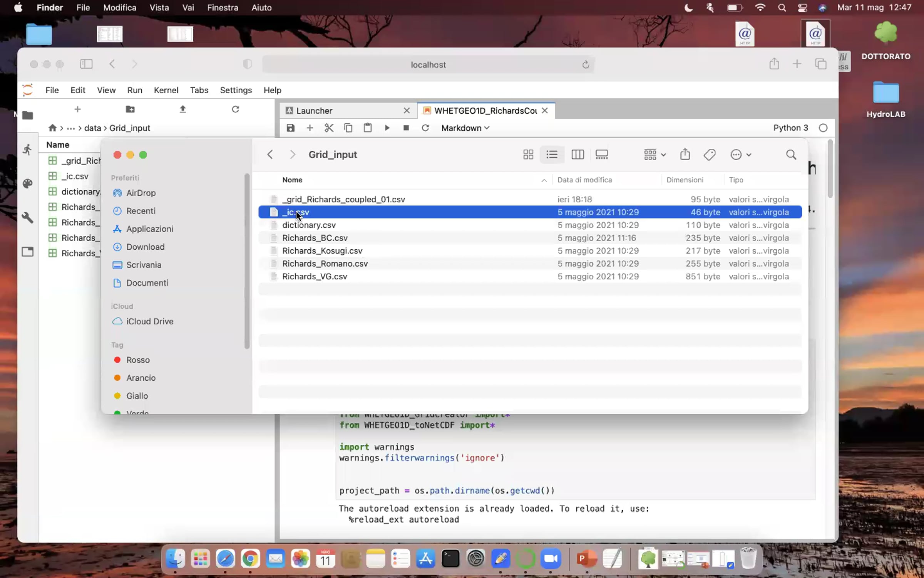Open JupyterLab Run menu
The image size is (924, 578).
(x=135, y=90)
